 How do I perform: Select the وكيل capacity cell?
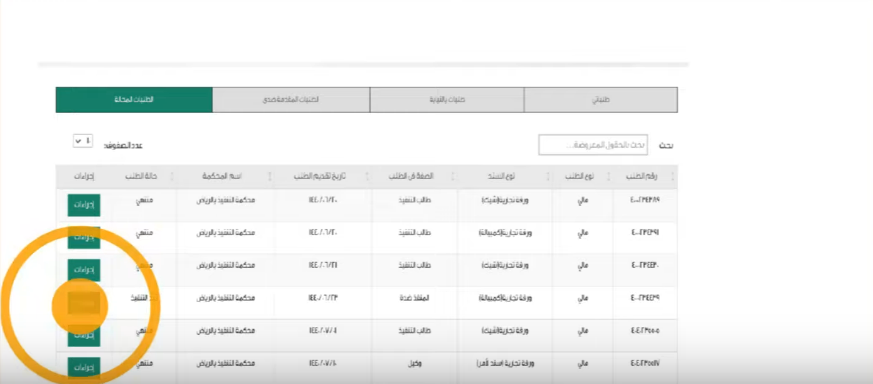tap(415, 363)
